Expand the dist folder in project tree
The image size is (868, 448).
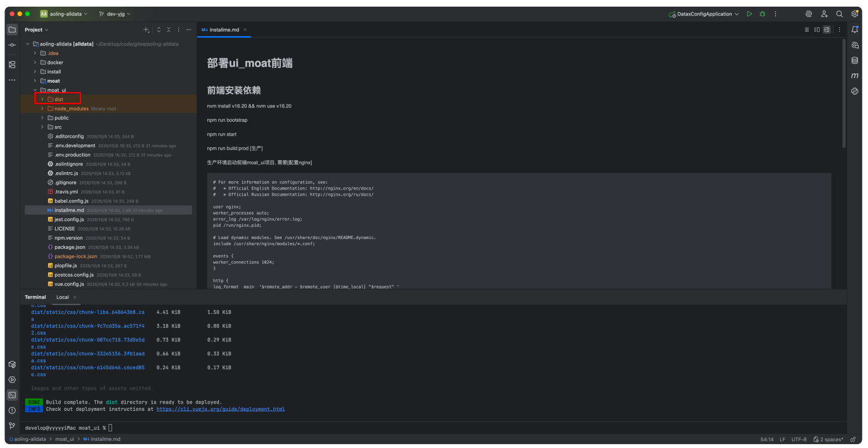tap(42, 99)
